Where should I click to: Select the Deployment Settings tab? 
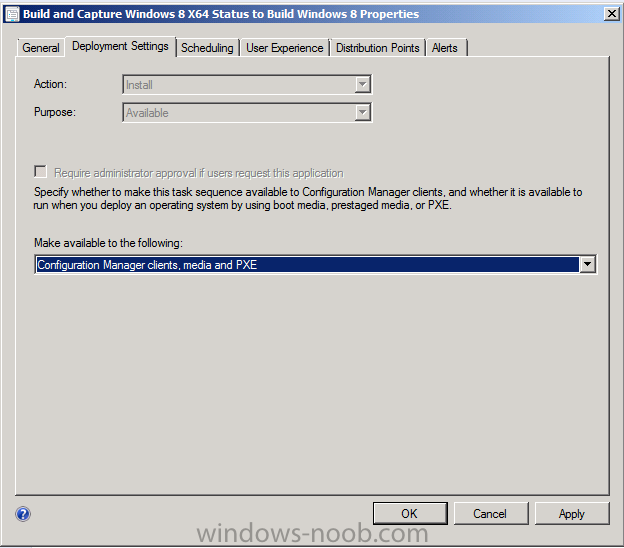tap(120, 46)
